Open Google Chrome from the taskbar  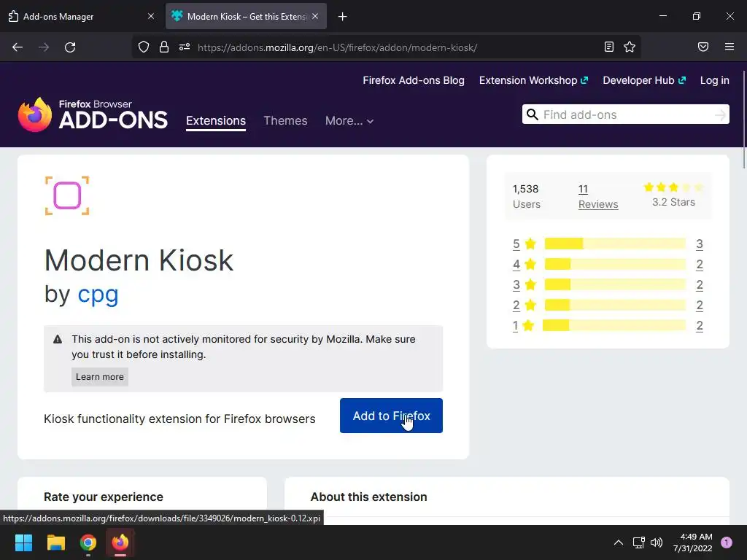tap(88, 542)
